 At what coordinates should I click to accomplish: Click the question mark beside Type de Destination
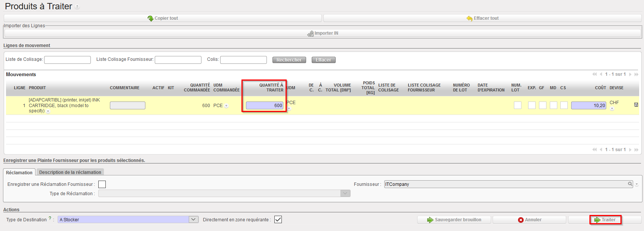click(x=50, y=218)
